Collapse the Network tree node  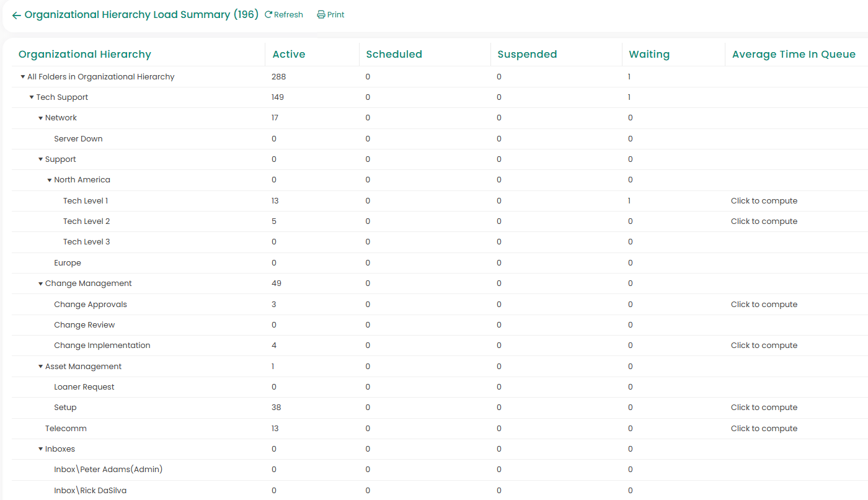41,118
